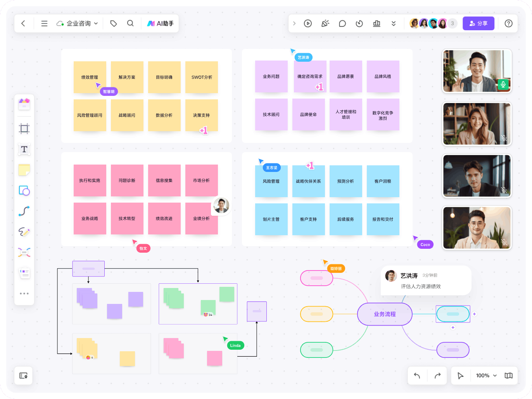This screenshot has height=399, width=532.
Task: Select the Text tool in left toolbar
Action: tap(24, 149)
